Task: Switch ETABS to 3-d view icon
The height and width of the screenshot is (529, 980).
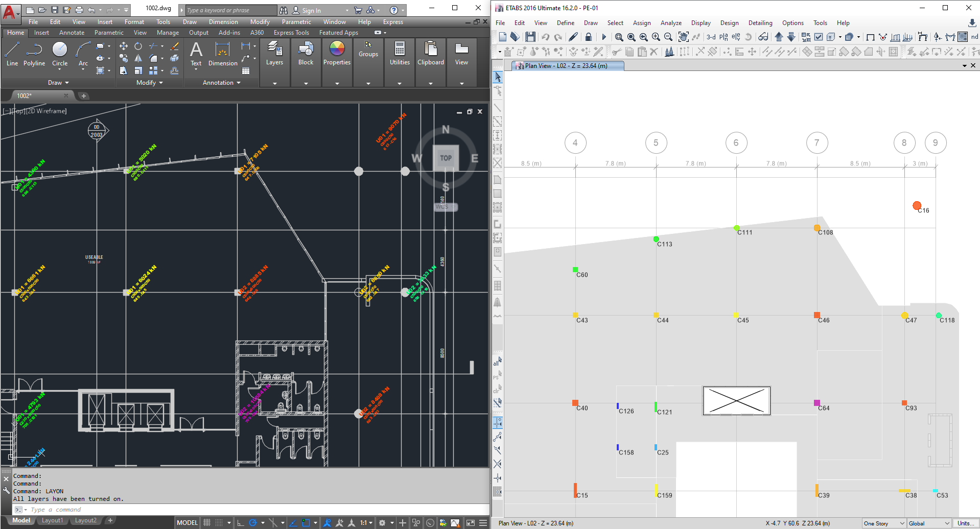Action: (x=711, y=37)
